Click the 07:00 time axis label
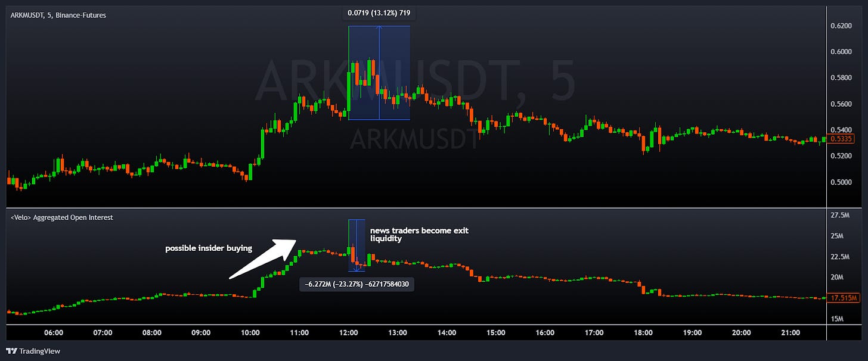The image size is (868, 361). [103, 333]
